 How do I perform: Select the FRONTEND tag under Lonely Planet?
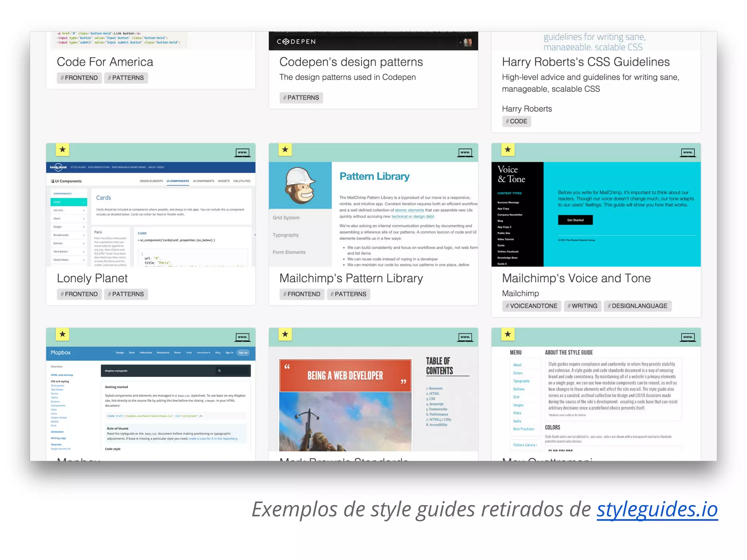tap(79, 294)
